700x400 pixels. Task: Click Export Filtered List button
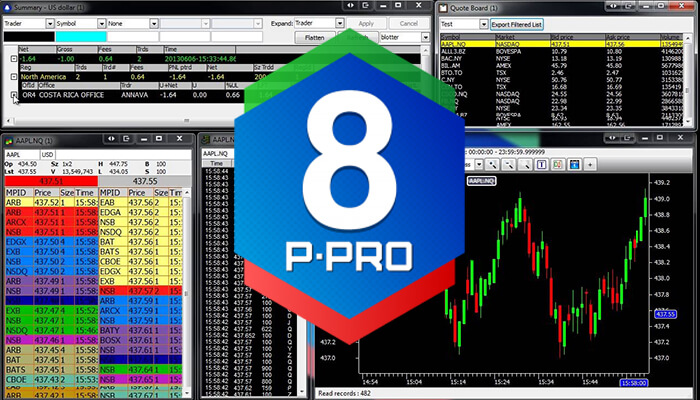(517, 24)
